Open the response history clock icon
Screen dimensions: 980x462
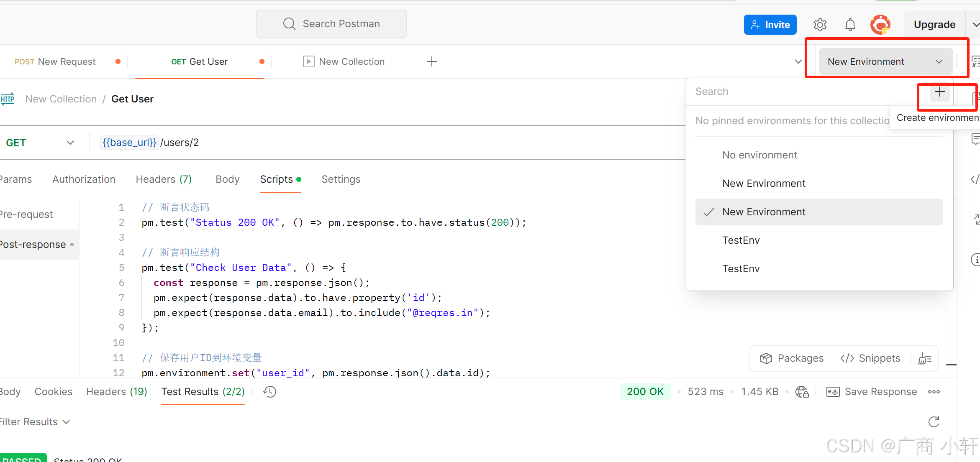[269, 392]
